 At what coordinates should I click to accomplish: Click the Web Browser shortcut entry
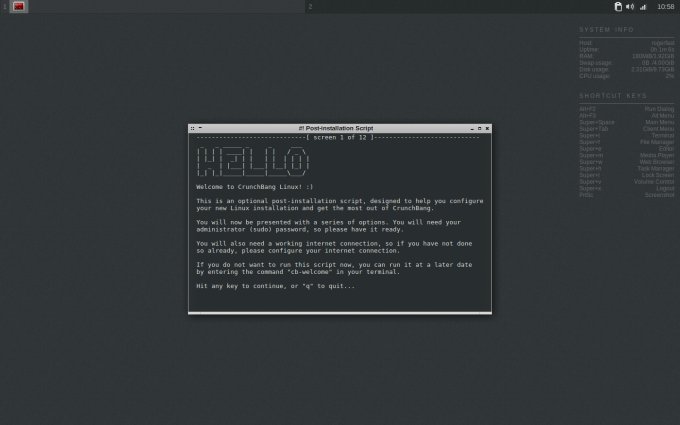click(627, 162)
